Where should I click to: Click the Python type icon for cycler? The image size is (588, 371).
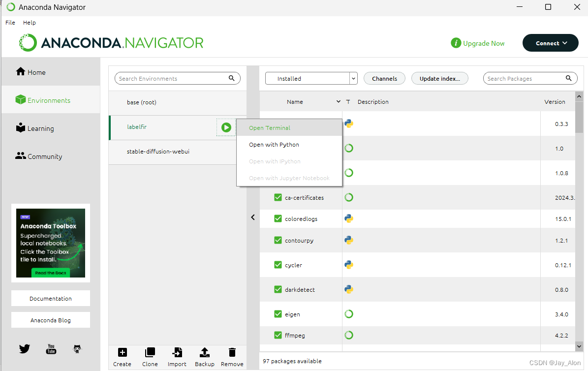(349, 265)
